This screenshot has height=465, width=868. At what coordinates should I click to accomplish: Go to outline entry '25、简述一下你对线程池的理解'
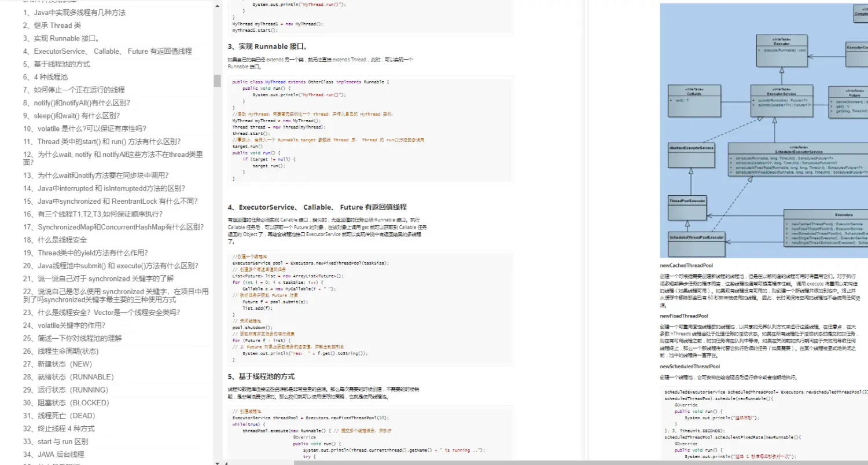[x=72, y=338]
